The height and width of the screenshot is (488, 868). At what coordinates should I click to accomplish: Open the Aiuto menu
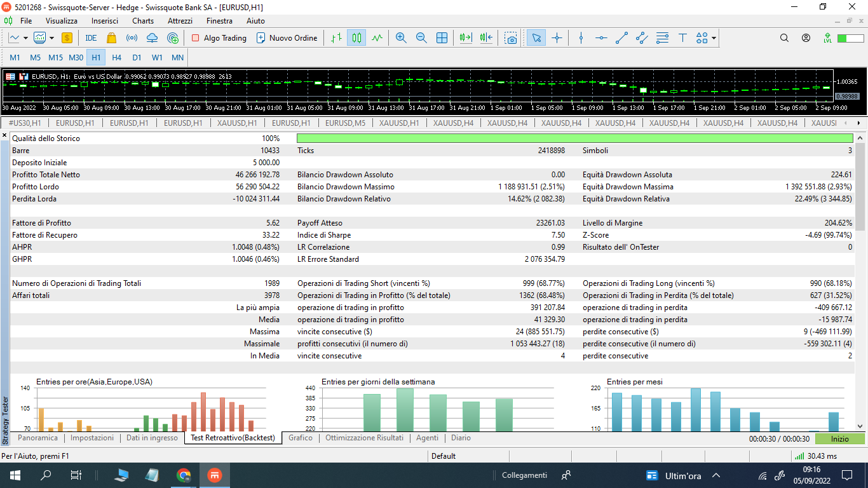point(256,21)
